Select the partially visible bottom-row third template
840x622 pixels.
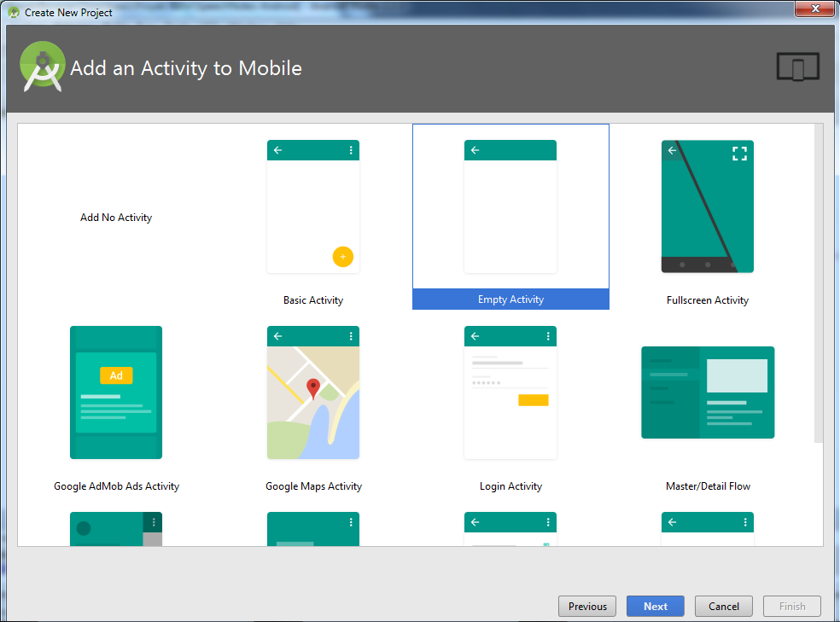(510, 529)
